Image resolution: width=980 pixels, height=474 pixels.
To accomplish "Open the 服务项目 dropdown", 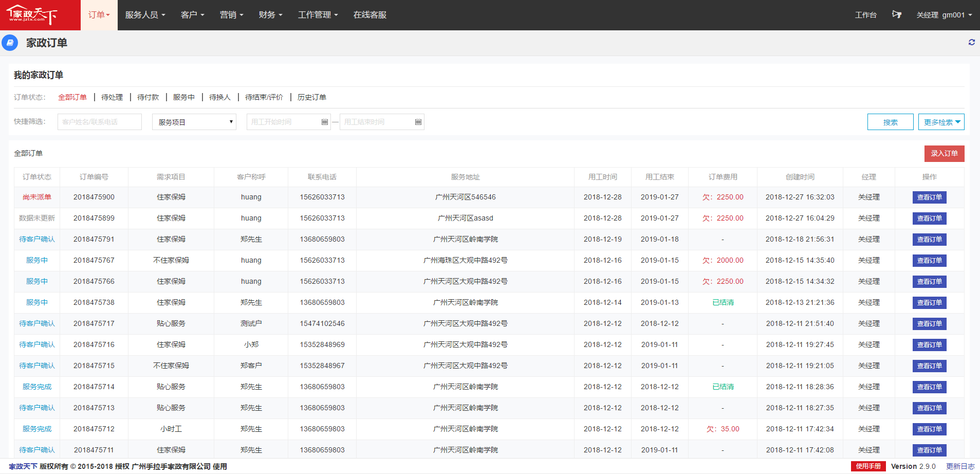I will [x=194, y=122].
